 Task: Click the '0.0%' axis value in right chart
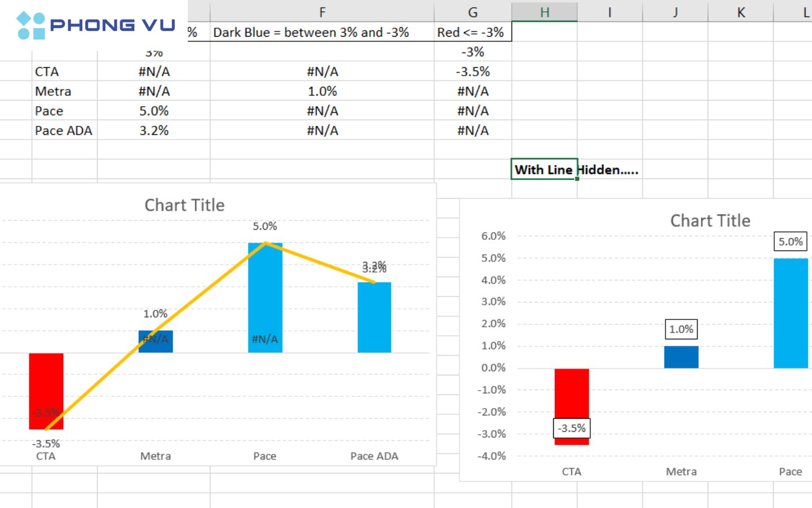[x=493, y=368]
